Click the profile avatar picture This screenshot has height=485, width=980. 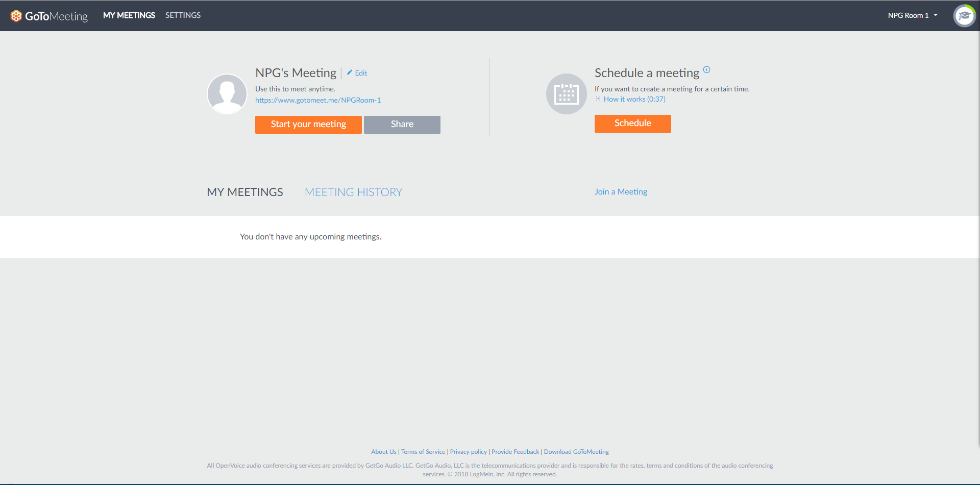227,94
